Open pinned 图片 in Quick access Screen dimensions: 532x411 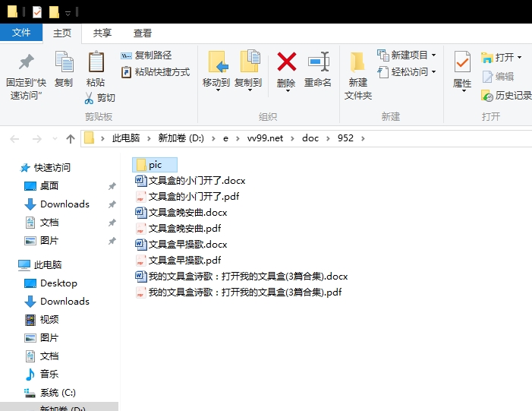click(x=42, y=241)
